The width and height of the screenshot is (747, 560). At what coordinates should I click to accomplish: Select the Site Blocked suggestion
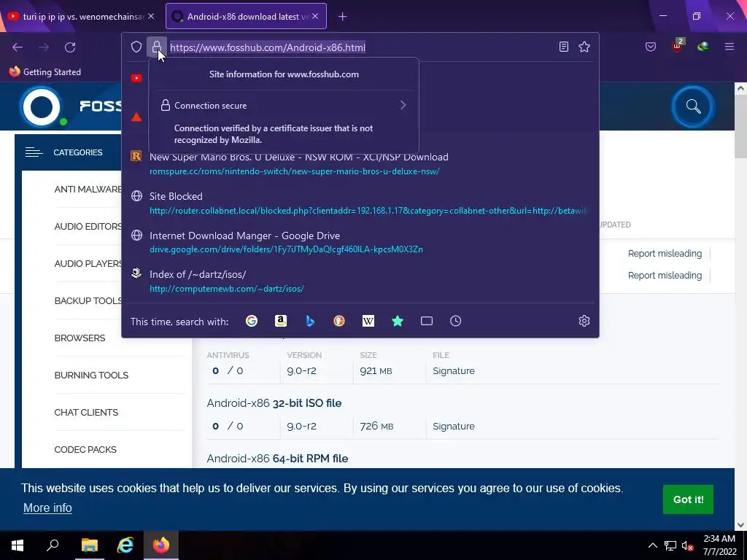360,203
